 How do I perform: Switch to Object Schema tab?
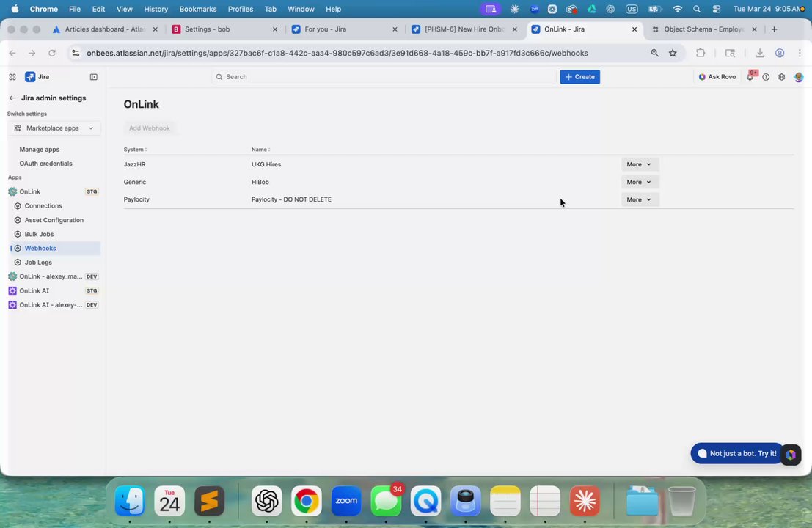703,29
